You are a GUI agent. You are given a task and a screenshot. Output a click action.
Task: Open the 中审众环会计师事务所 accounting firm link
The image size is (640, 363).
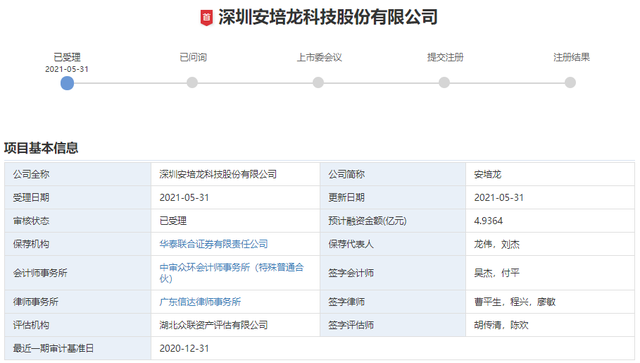tap(231, 273)
